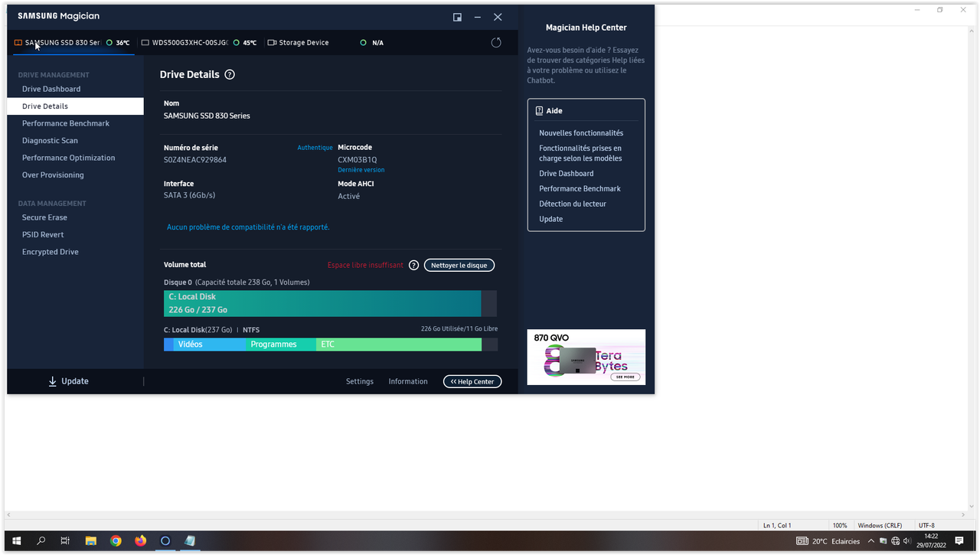Open Secure Erase in the sidebar

pos(44,217)
